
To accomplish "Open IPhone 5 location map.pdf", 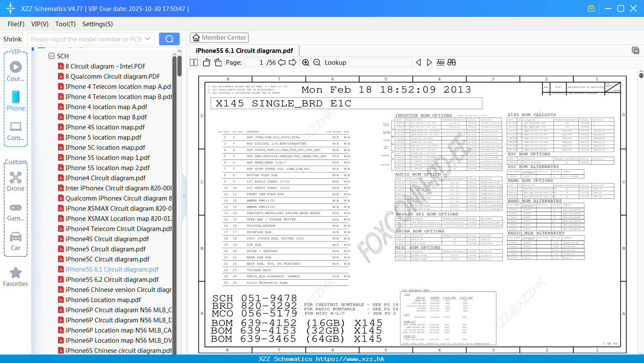I will click(103, 137).
